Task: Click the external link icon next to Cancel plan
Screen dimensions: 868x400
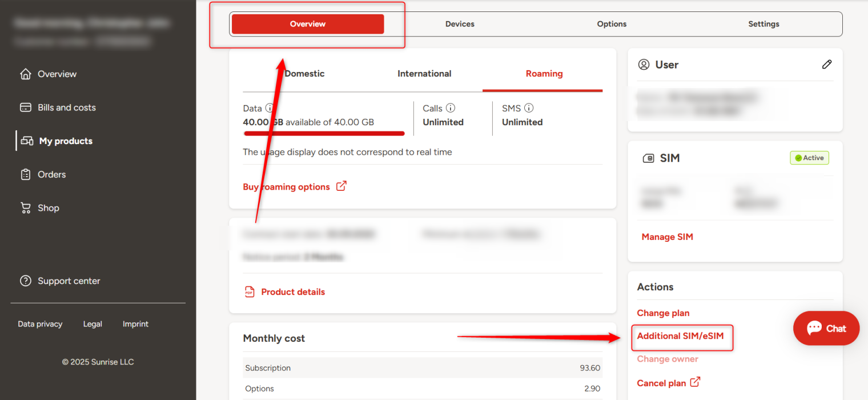Action: point(695,382)
